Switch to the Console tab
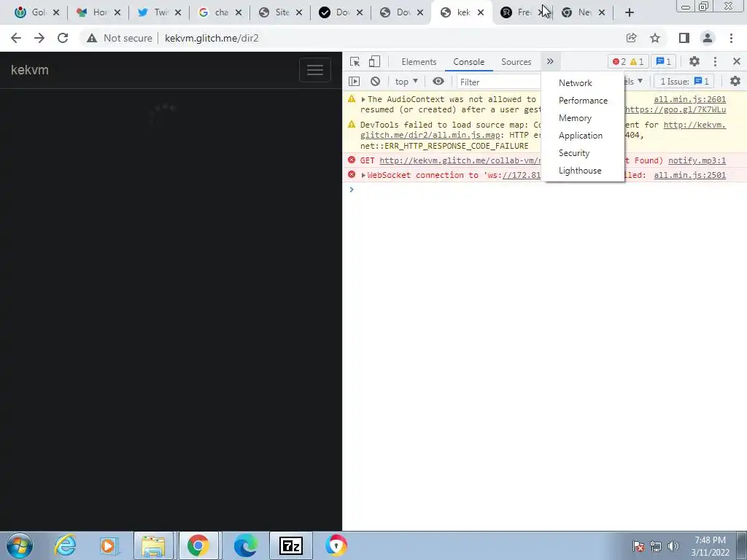 (469, 62)
